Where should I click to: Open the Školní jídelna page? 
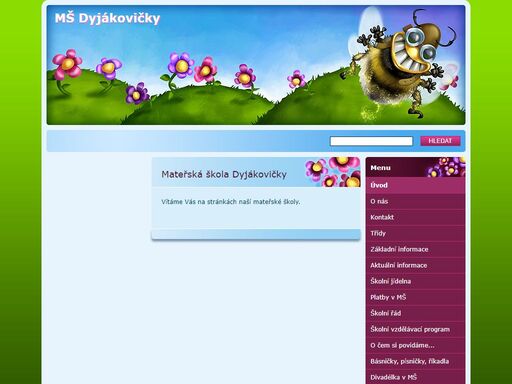point(415,281)
